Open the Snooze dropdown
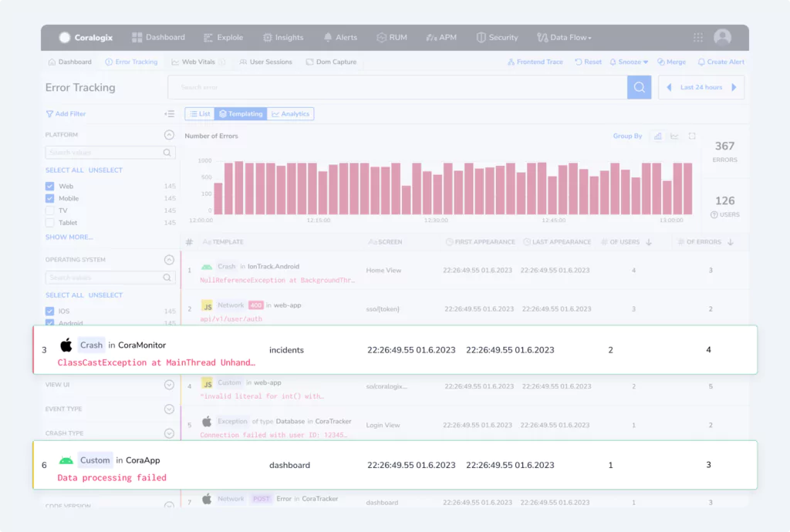This screenshot has height=532, width=790. (x=629, y=62)
